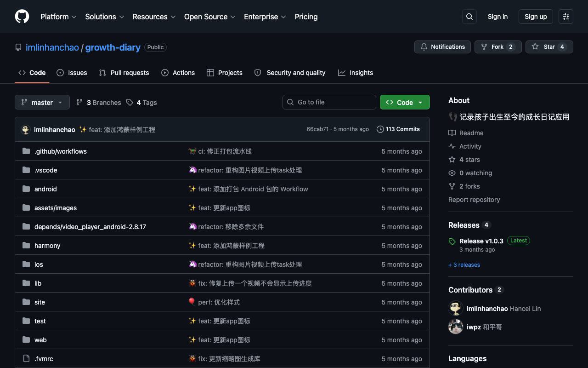Viewport: 588px width, 368px height.
Task: Click the tag icon next to Release v1.0.3
Action: coord(452,241)
